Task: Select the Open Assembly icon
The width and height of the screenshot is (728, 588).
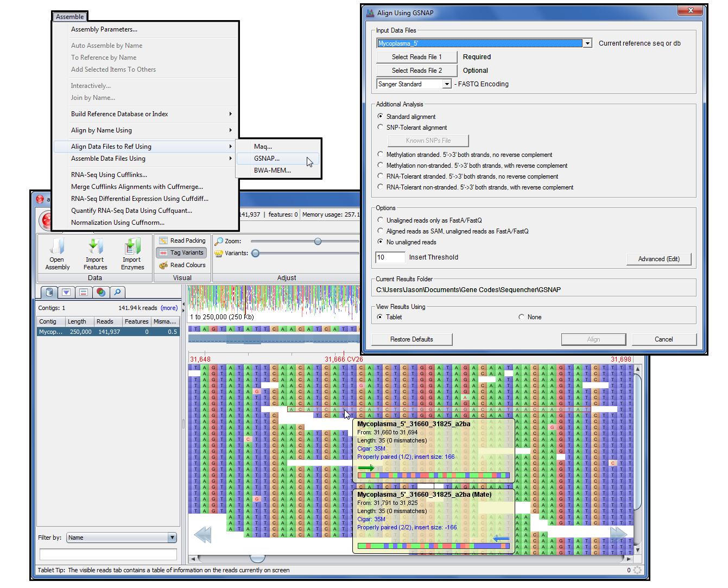Action: 56,254
